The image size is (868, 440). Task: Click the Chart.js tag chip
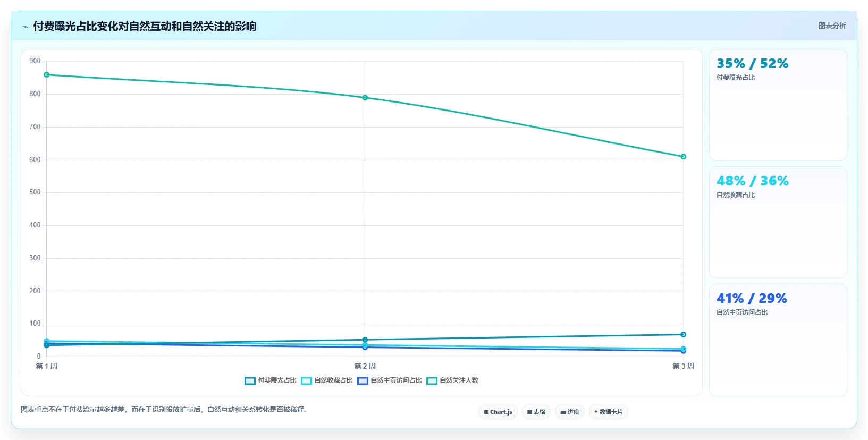point(498,412)
